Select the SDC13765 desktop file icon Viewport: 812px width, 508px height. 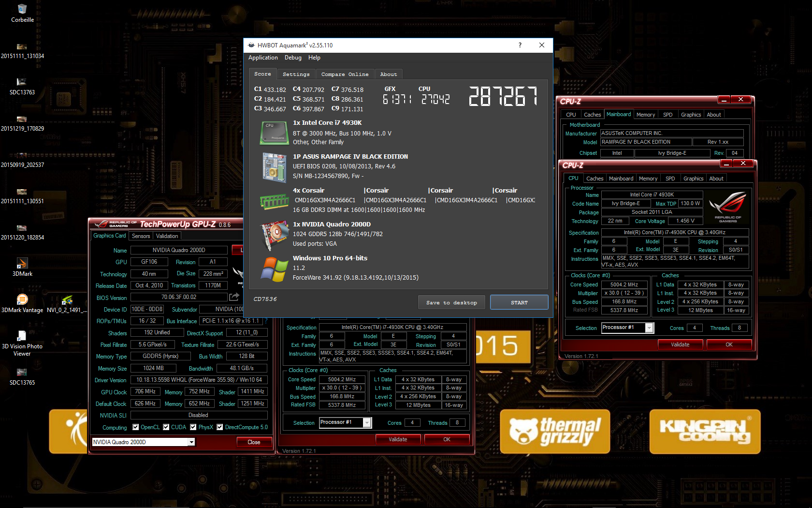tap(22, 373)
